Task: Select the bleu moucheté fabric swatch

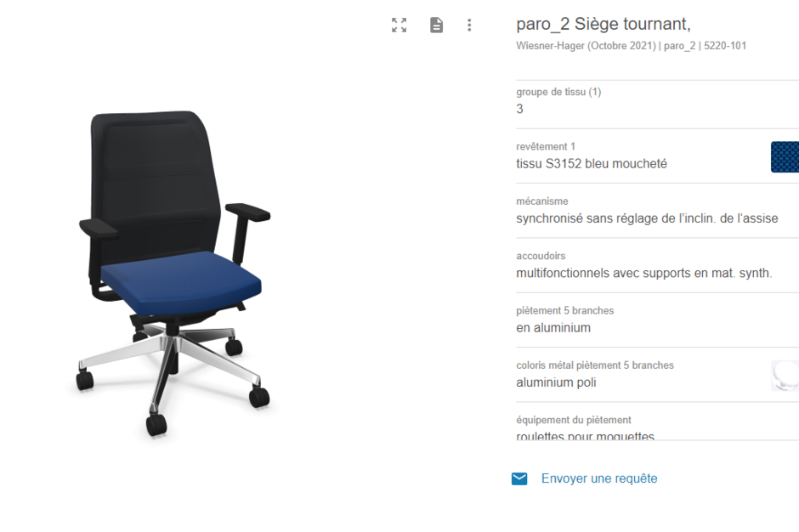Action: click(785, 157)
